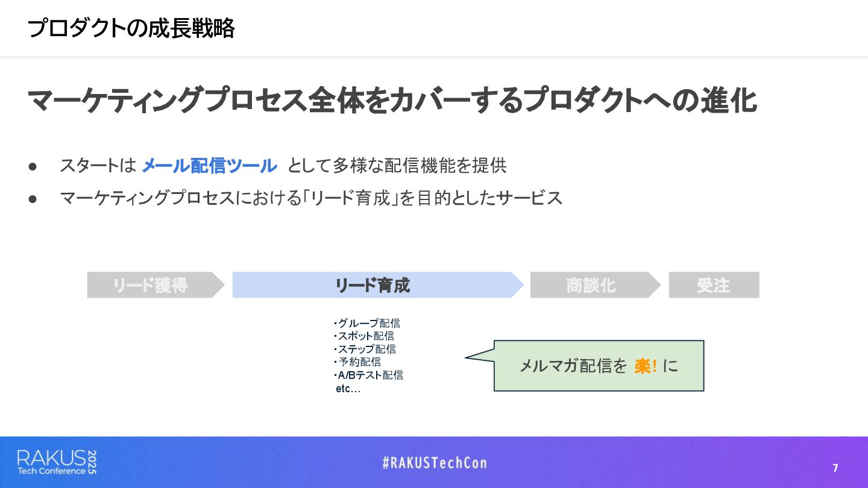Select the リード育成 arrow stage
868x488 pixels.
[378, 285]
